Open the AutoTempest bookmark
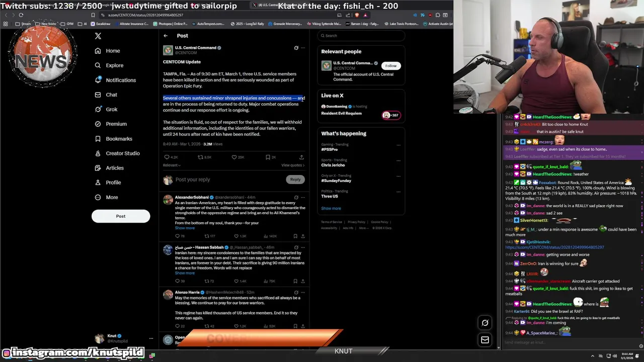Viewport: 644px width, 362px height. pos(209,24)
